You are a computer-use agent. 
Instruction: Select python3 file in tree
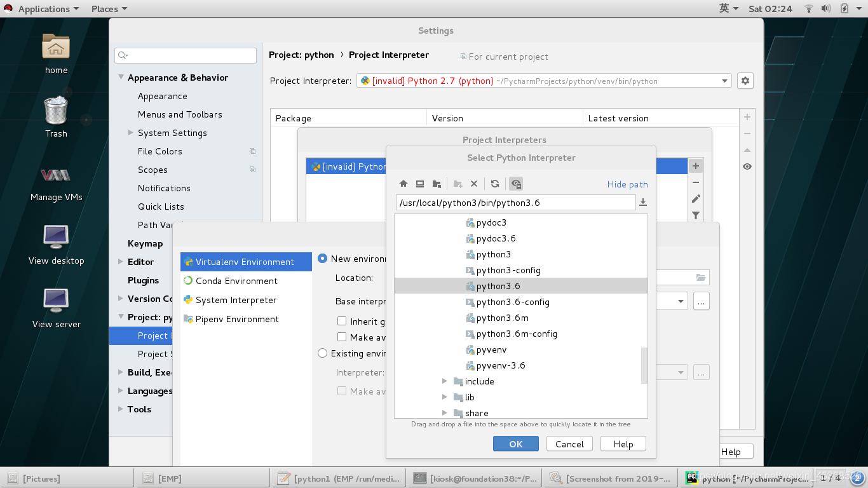click(494, 254)
